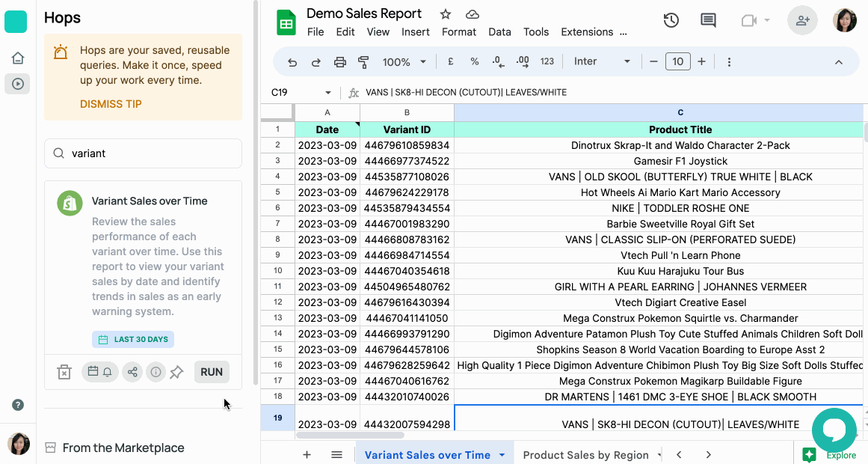Open the Name box C19 dropdown arrow
The image size is (868, 464).
point(327,93)
